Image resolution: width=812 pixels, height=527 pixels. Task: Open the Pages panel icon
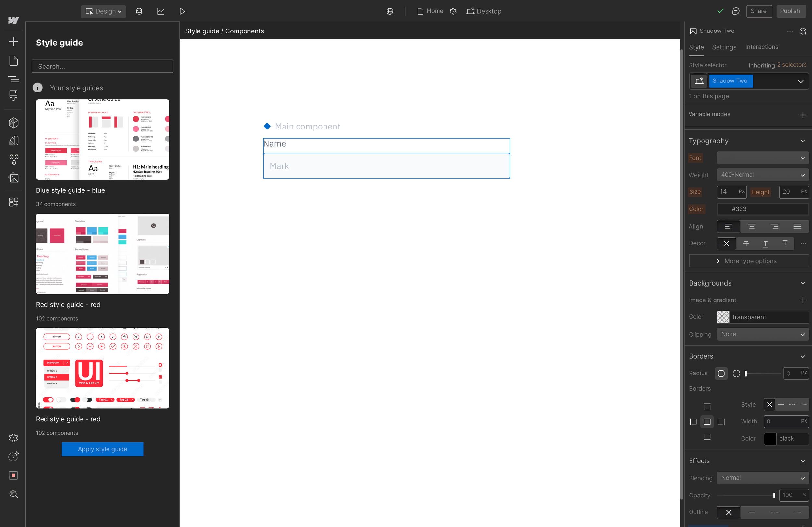[13, 61]
